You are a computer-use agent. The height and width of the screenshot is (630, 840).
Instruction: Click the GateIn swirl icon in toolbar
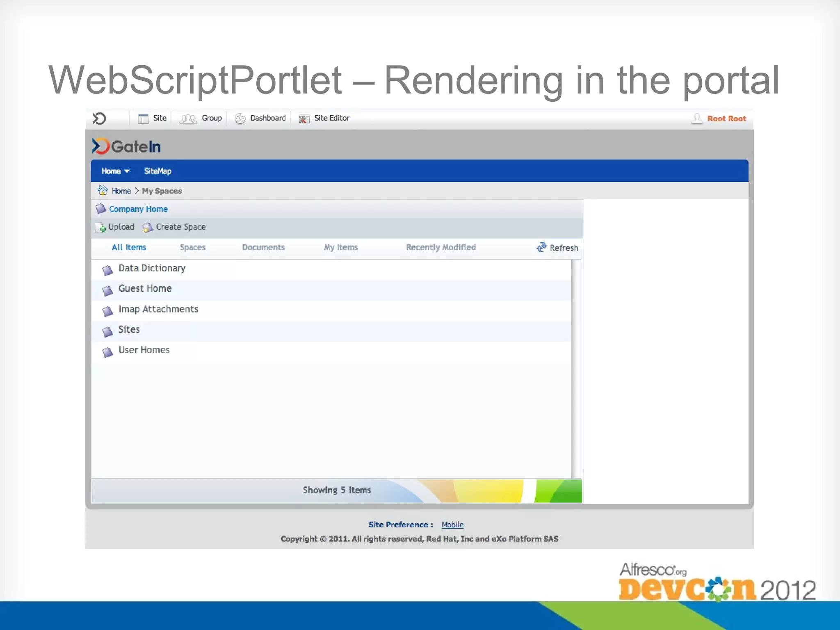coord(99,119)
